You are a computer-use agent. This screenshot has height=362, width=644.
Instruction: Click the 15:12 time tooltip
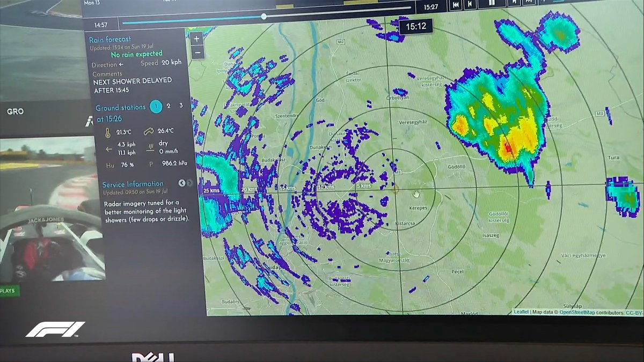(x=416, y=26)
